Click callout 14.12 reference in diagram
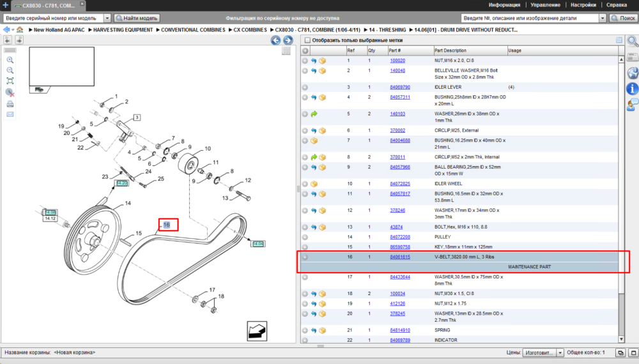 (x=50, y=218)
